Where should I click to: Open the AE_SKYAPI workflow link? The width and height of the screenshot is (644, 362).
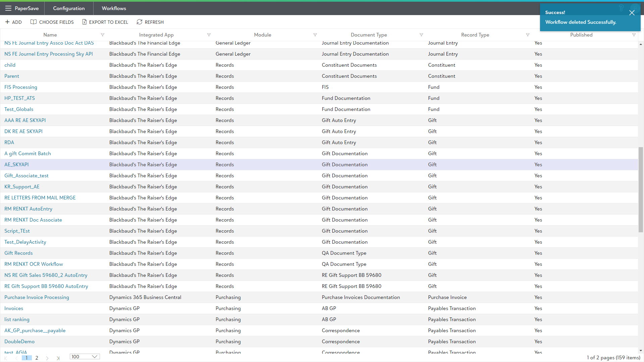(x=16, y=165)
